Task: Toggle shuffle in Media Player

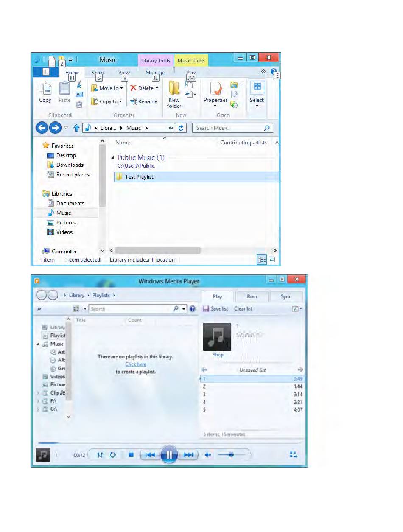Action: (x=100, y=455)
